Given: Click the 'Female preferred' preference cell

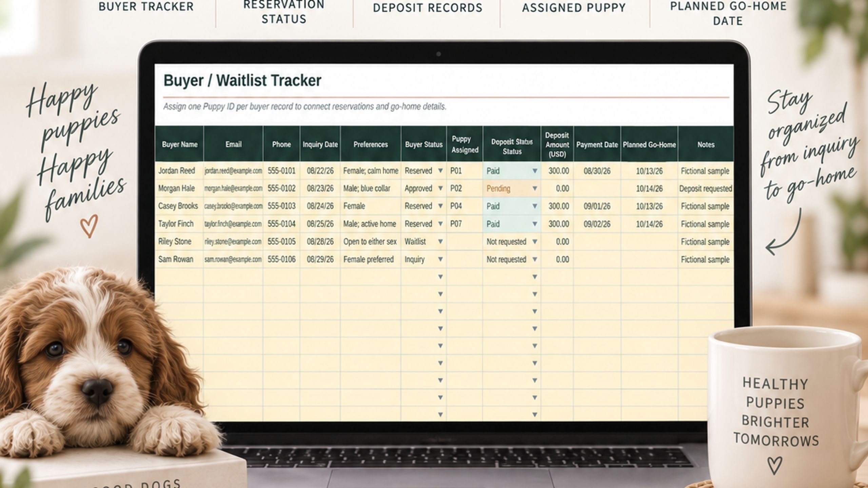Looking at the screenshot, I should [371, 259].
